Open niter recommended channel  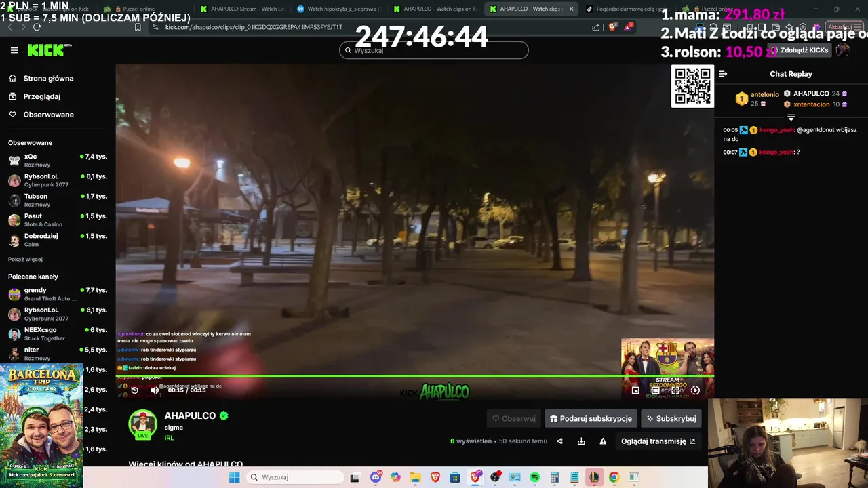56,353
